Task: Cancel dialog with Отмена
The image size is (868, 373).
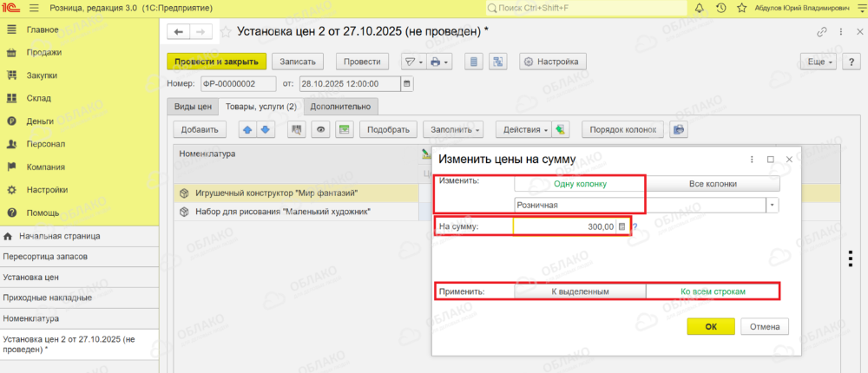Action: (765, 326)
